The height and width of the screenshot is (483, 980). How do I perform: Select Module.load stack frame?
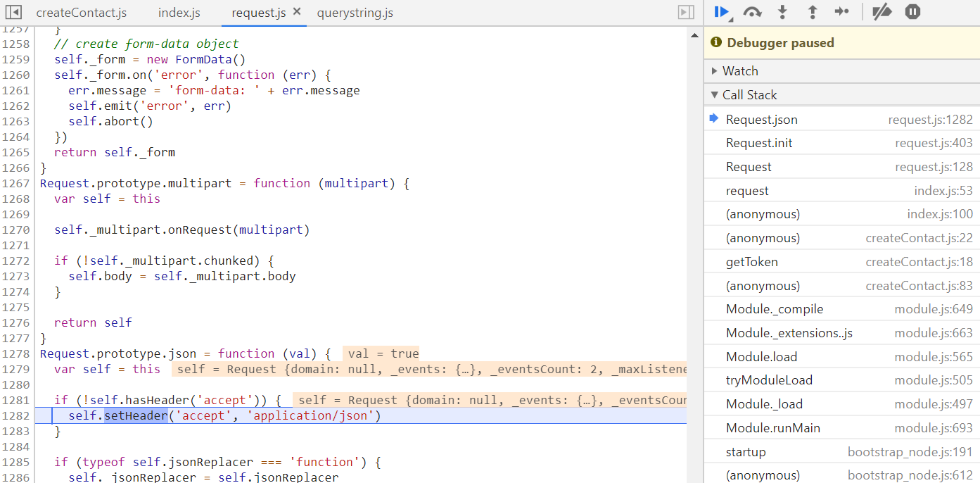(842, 357)
